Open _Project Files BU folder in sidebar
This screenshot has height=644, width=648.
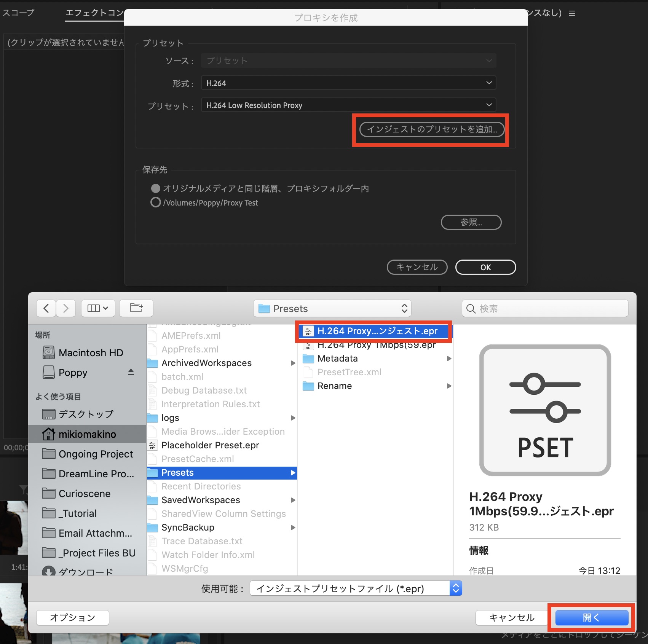pos(89,553)
